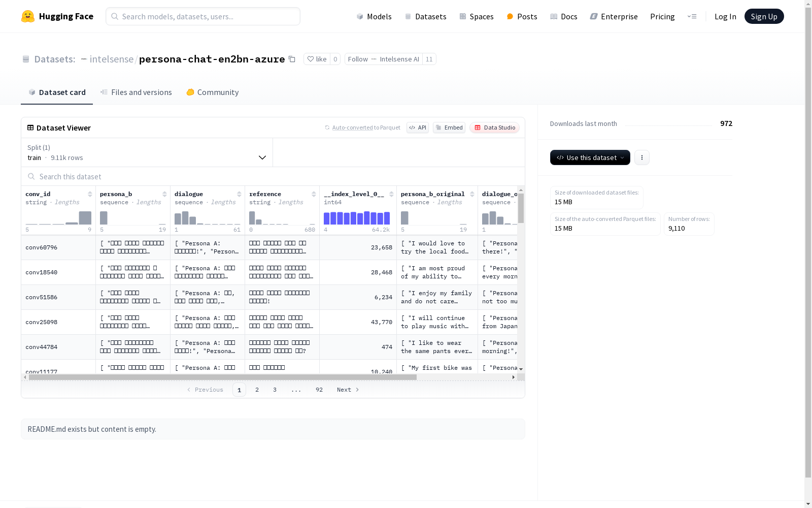The image size is (812, 508).
Task: Select the conv51586 cell
Action: pos(58,297)
